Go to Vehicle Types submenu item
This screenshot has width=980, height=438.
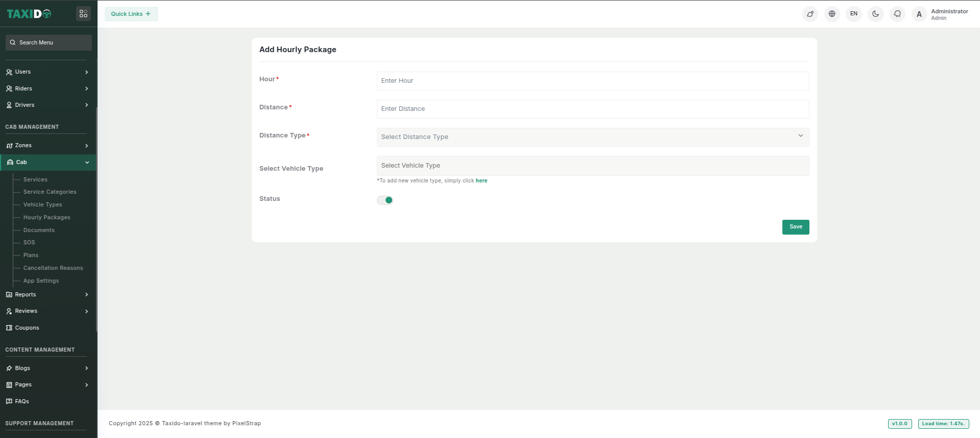pos(42,204)
